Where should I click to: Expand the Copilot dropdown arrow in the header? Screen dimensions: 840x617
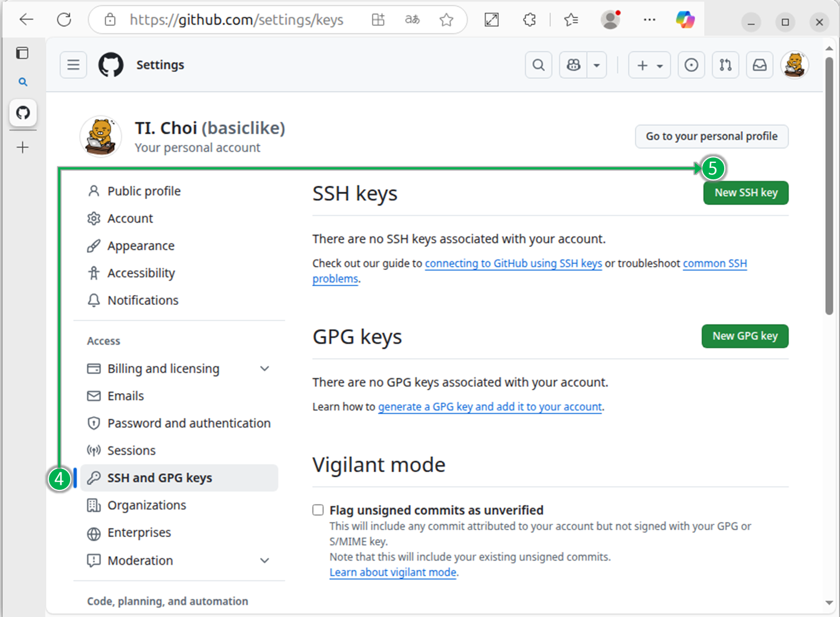(596, 65)
